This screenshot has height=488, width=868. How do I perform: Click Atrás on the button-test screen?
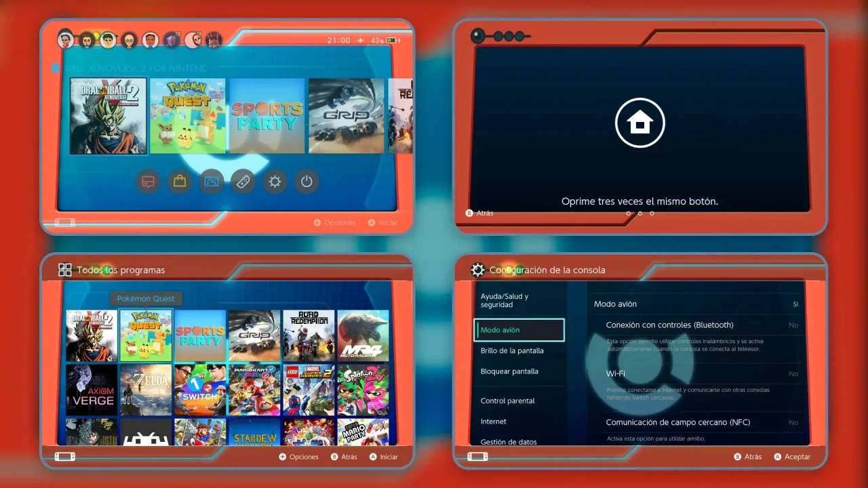[x=479, y=213]
